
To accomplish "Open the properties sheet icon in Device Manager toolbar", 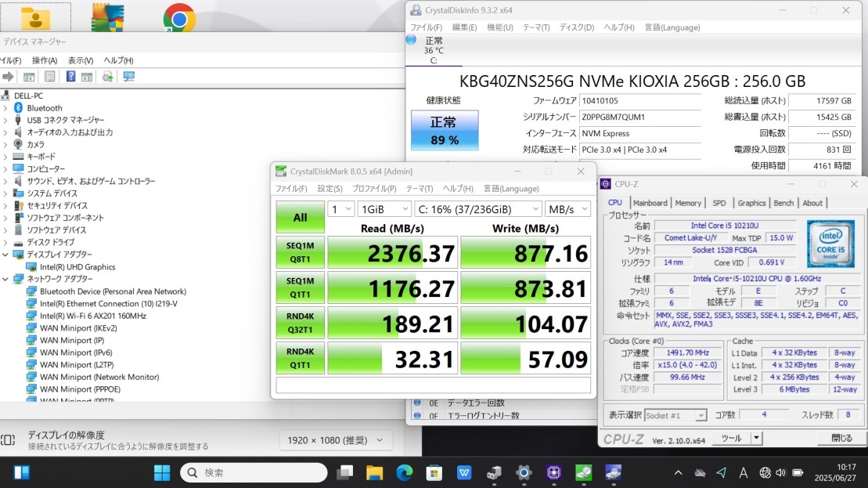I will pos(50,77).
